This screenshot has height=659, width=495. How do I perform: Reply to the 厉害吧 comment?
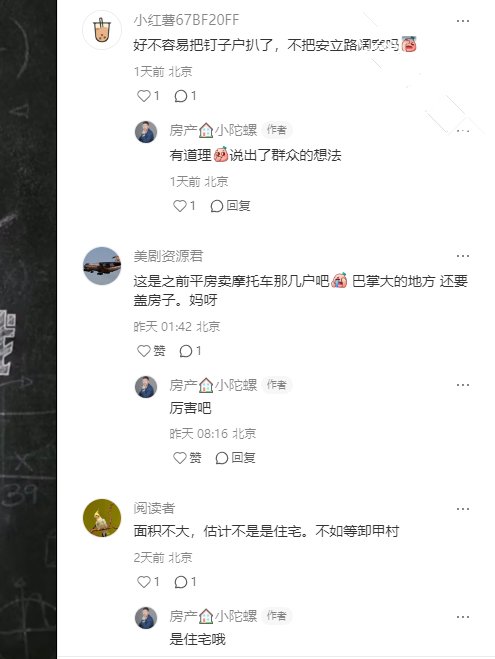pos(235,458)
